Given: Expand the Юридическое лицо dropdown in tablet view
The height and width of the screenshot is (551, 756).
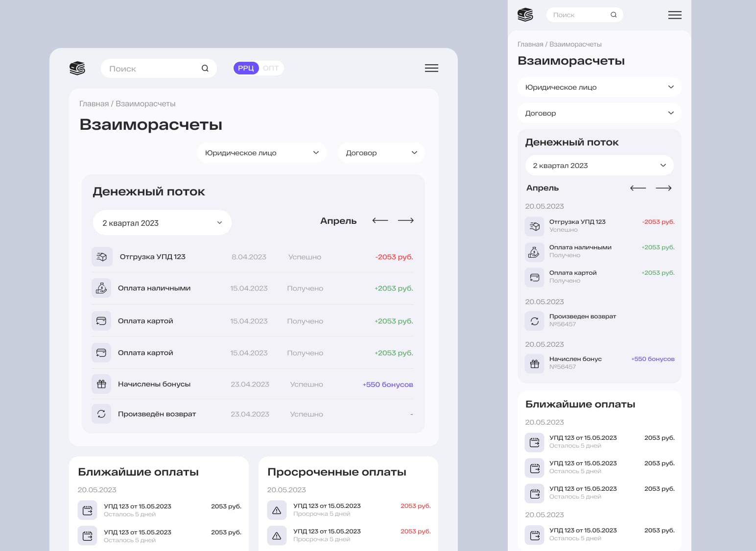Looking at the screenshot, I should point(261,153).
